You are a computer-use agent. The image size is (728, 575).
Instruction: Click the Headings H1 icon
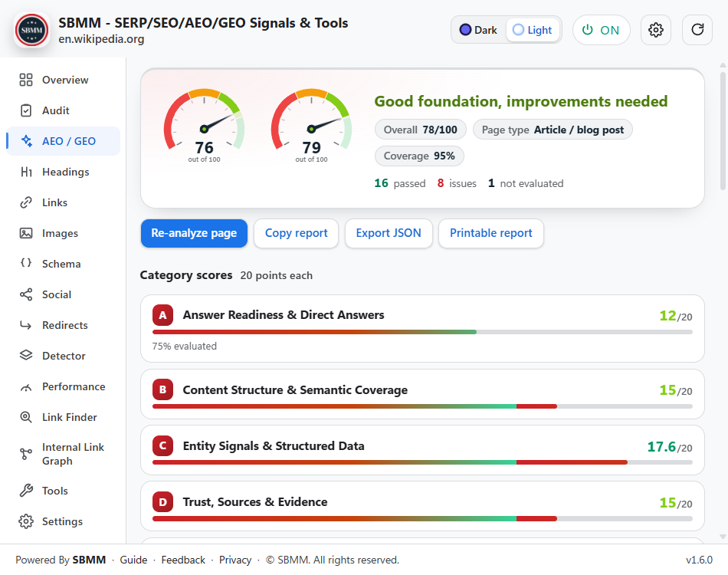(26, 172)
